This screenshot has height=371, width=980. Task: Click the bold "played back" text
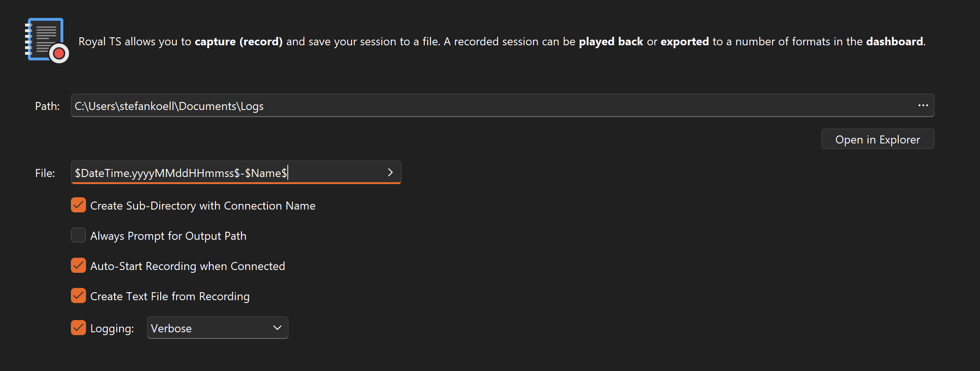pyautogui.click(x=610, y=42)
